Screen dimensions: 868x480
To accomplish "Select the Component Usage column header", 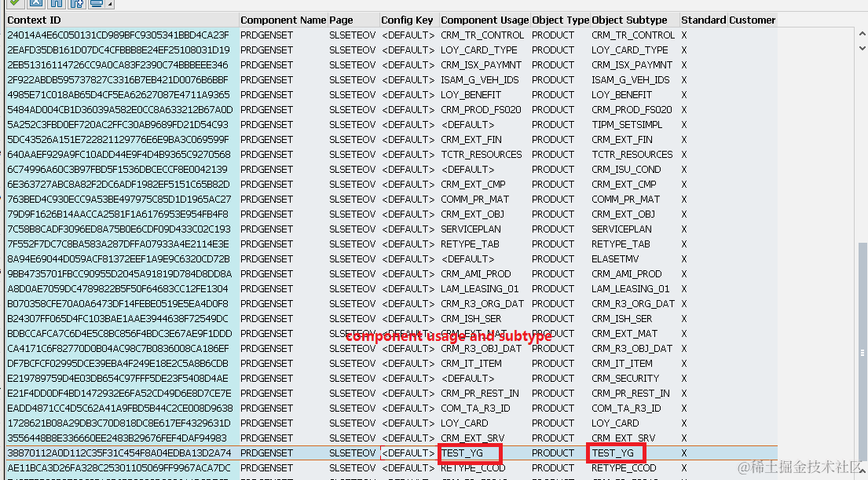I will click(x=485, y=20).
